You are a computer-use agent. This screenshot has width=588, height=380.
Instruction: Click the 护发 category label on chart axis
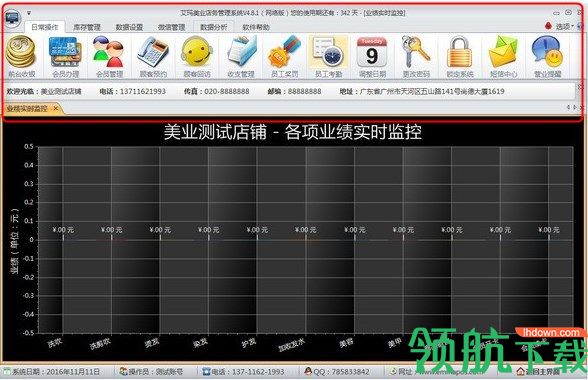click(x=248, y=342)
